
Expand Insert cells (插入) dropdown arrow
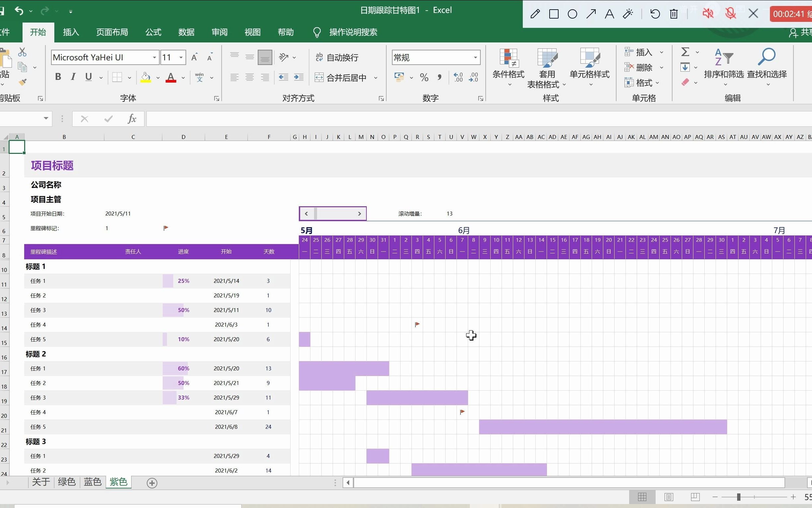[x=661, y=52]
